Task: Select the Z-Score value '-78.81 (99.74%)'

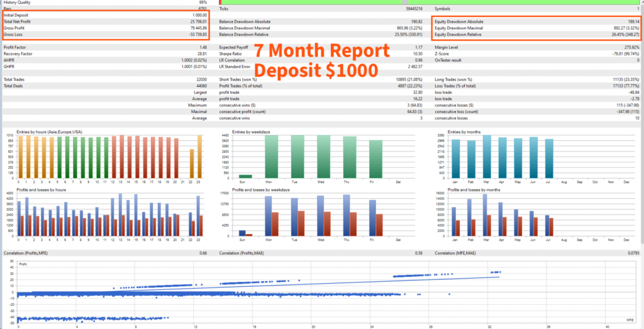Action: pyautogui.click(x=625, y=54)
